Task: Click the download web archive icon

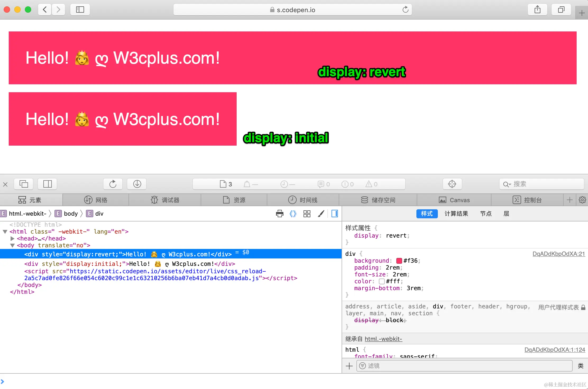Action: 137,184
